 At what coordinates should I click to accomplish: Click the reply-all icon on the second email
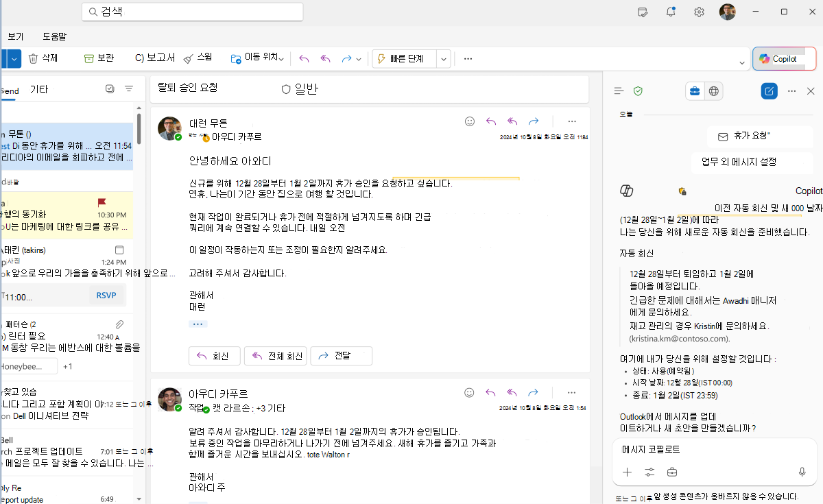pyautogui.click(x=512, y=393)
